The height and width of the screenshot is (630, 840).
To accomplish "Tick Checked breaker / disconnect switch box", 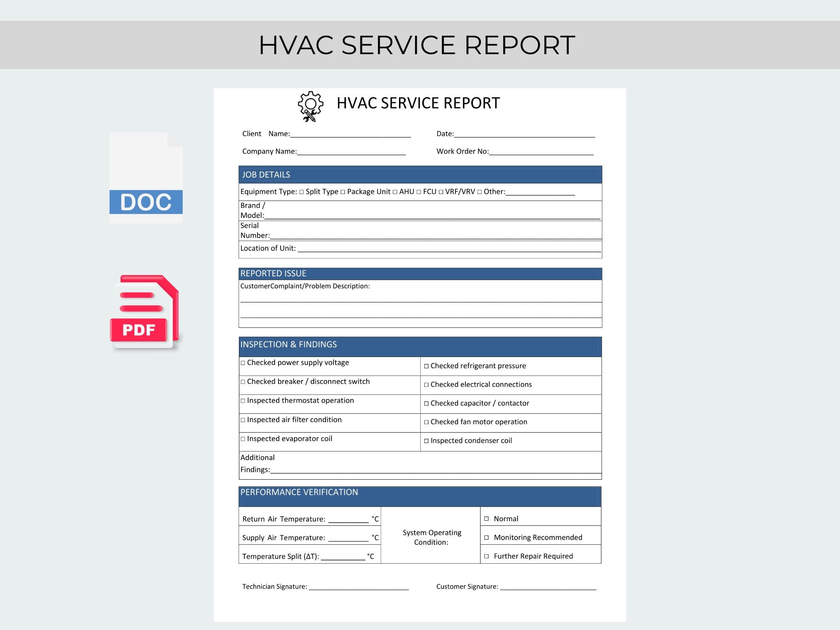I will [x=243, y=382].
